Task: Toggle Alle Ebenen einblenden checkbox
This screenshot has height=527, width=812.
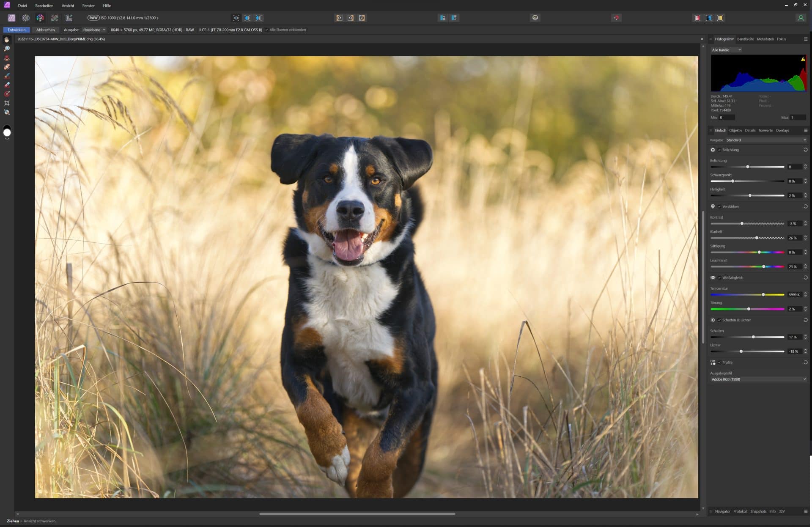Action: pos(266,30)
